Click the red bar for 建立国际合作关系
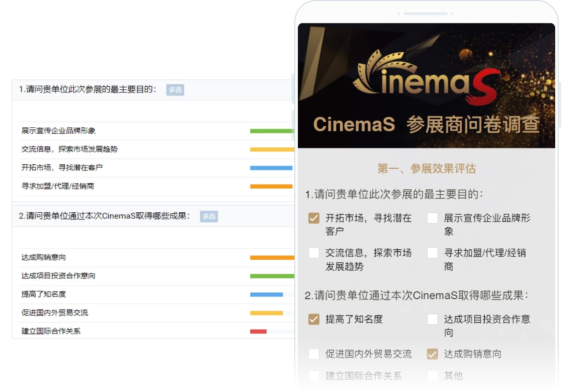This screenshot has width=564, height=392. (x=258, y=331)
